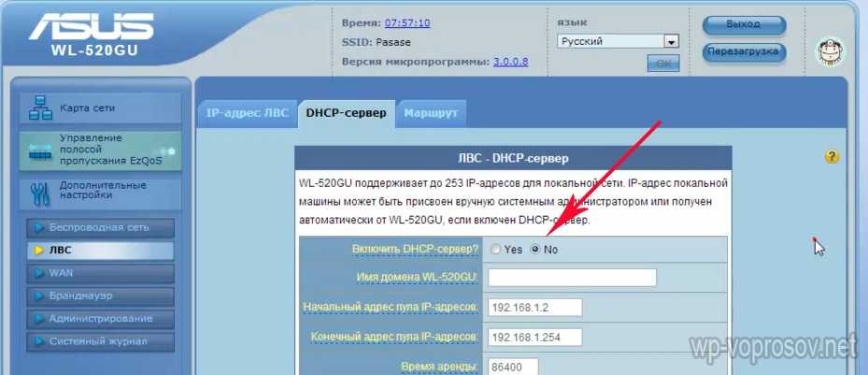Click the time link 07:57:10
The width and height of the screenshot is (868, 375).
tap(407, 23)
